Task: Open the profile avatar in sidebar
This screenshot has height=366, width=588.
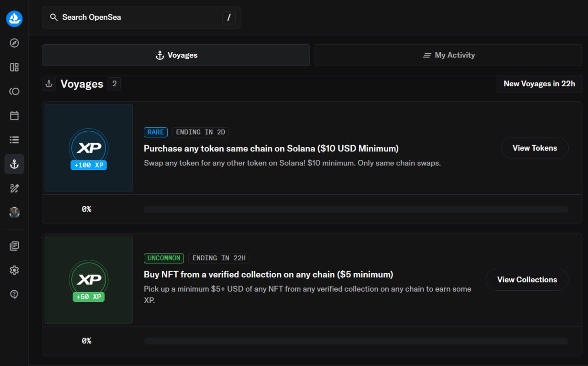Action: pyautogui.click(x=14, y=212)
